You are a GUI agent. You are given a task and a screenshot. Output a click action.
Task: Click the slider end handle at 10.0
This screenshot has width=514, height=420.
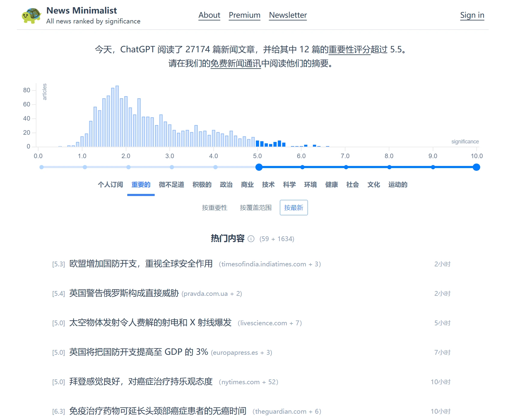pos(476,167)
